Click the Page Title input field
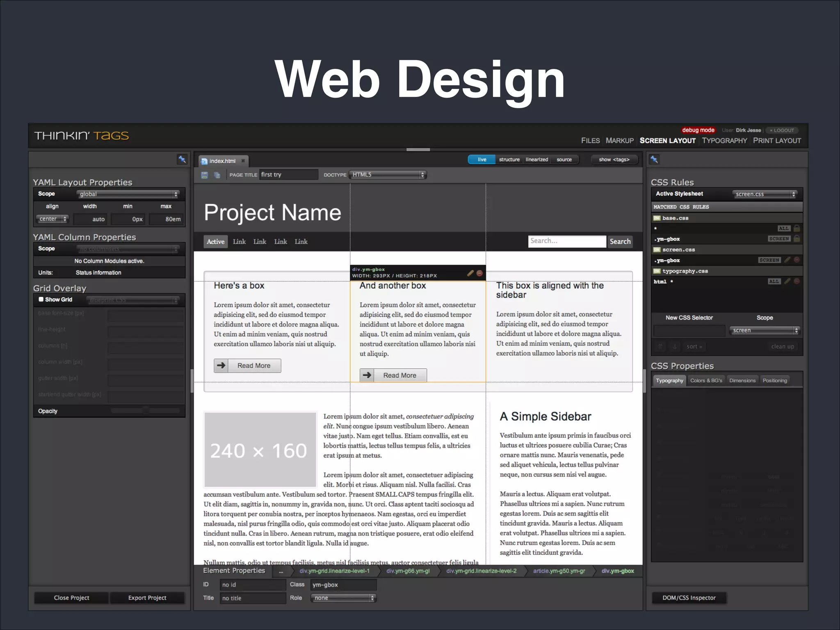 [x=289, y=175]
